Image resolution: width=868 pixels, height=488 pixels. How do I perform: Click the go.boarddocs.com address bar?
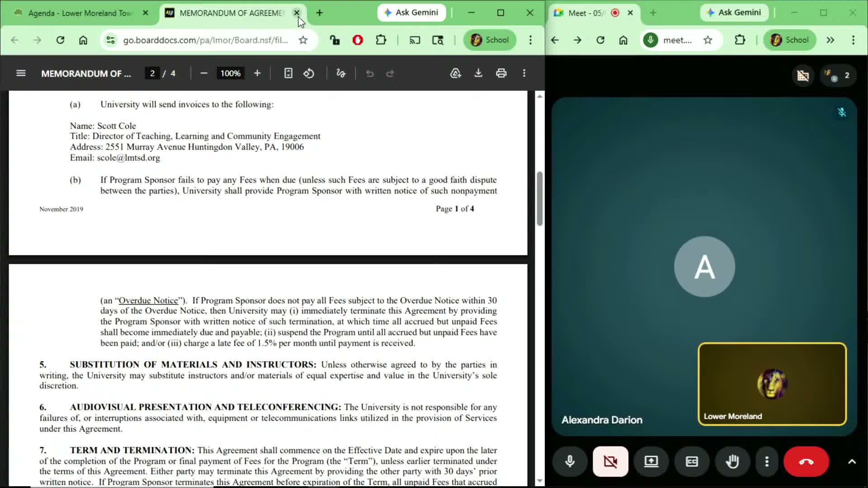click(x=205, y=40)
